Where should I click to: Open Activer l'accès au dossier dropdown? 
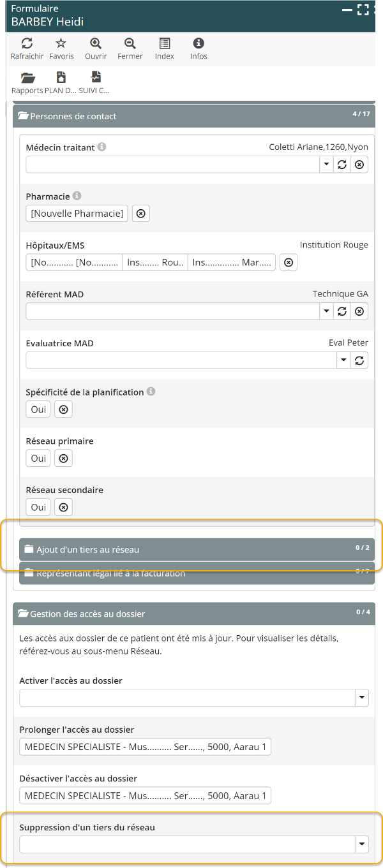tap(362, 698)
